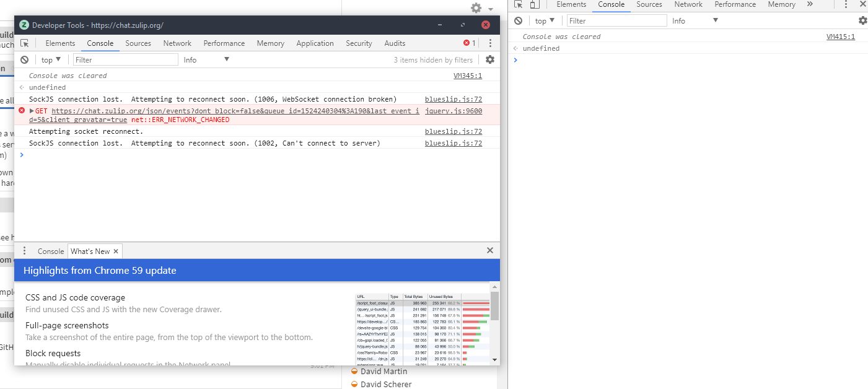This screenshot has width=868, height=389.
Task: Open Application tab in Developer Tools window
Action: pos(315,43)
